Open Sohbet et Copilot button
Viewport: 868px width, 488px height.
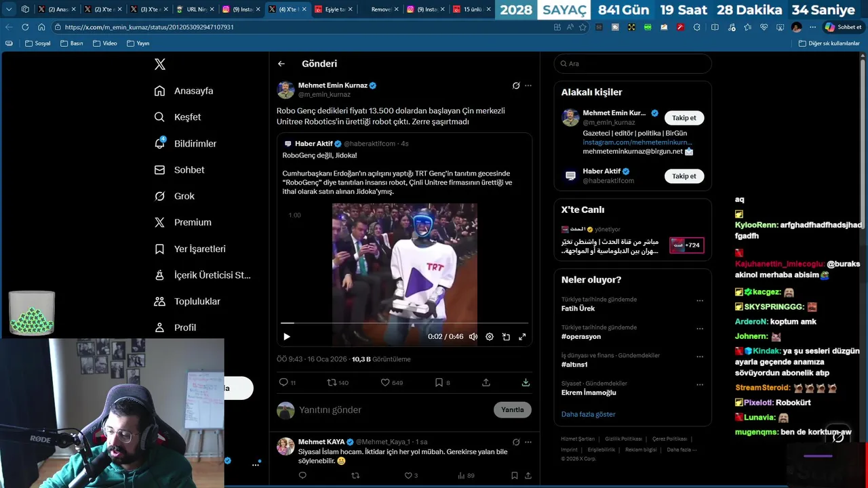(x=843, y=27)
